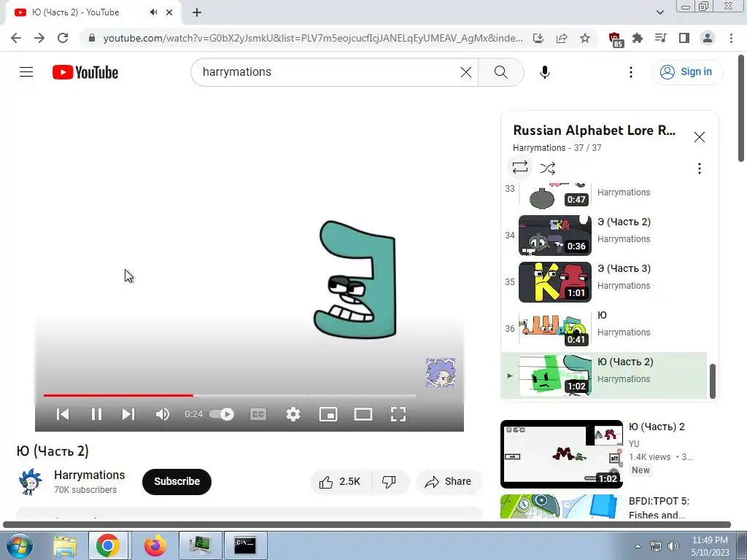
Task: Play playlist item Э (Часть 2)
Action: [x=604, y=236]
